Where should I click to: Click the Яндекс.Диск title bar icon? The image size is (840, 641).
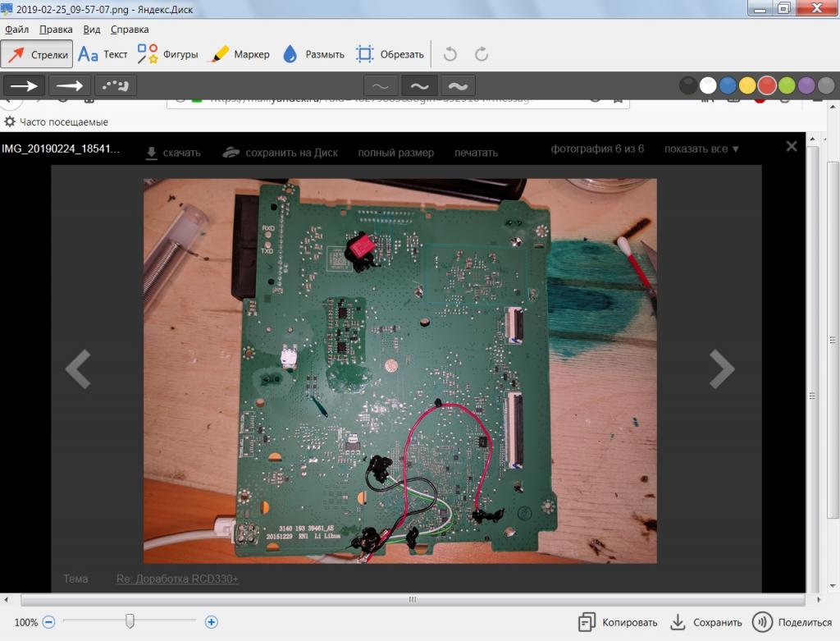tap(7, 8)
